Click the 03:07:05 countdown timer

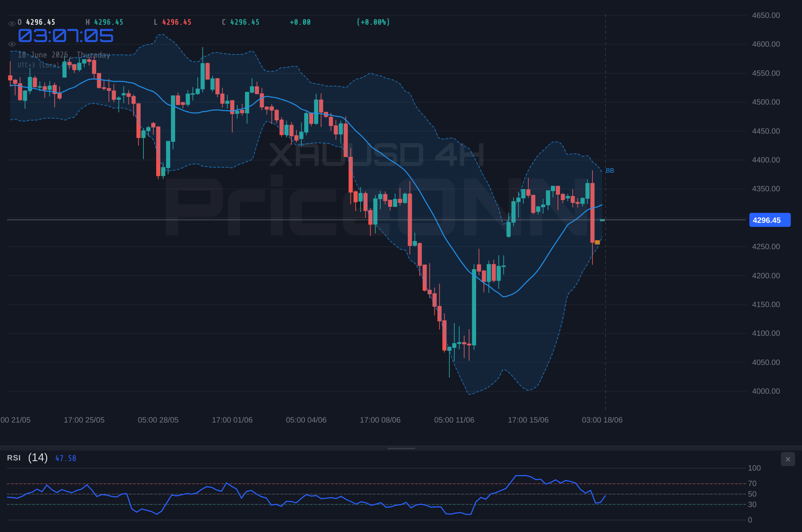pyautogui.click(x=66, y=36)
